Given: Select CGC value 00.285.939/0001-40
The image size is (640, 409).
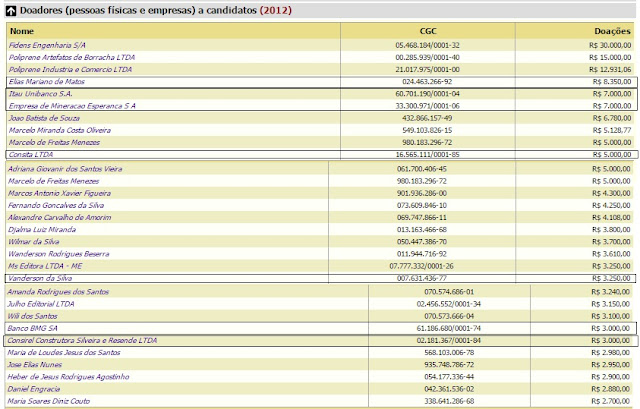Looking at the screenshot, I should (427, 58).
